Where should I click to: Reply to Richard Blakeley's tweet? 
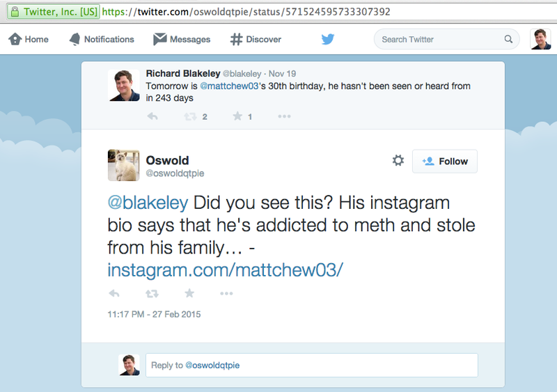152,116
